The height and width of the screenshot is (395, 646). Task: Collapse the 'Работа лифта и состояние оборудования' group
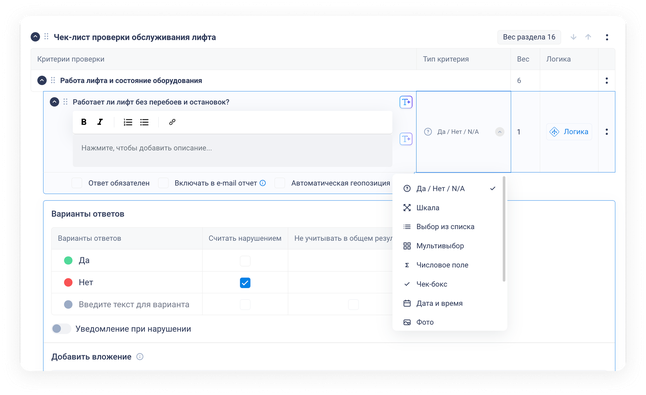pos(42,80)
